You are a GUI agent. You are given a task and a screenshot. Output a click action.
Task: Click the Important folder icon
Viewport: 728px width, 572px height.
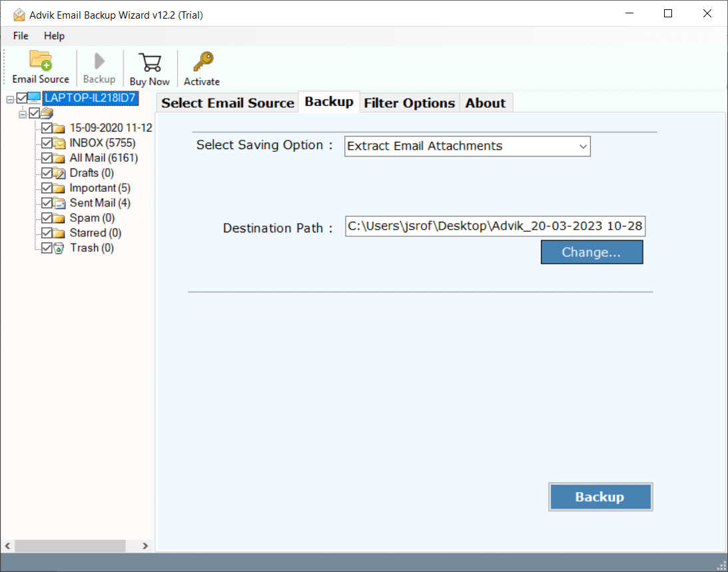(x=59, y=188)
